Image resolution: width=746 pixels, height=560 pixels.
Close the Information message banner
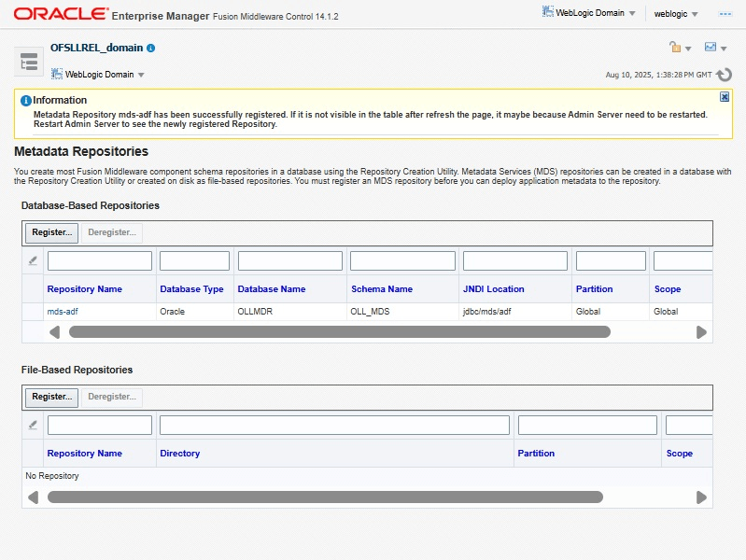click(x=725, y=97)
